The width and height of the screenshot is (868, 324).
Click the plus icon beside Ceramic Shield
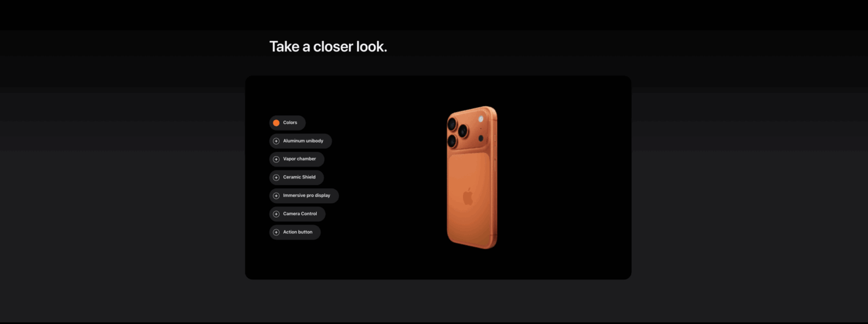click(277, 178)
